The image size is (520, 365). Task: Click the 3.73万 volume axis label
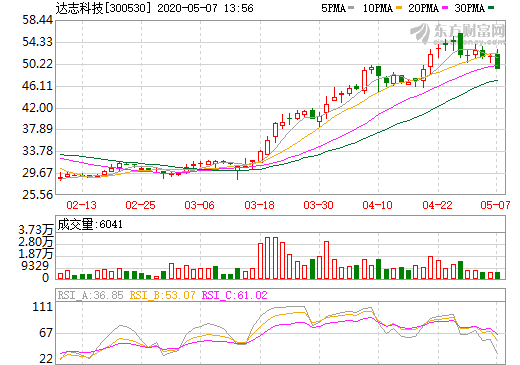click(36, 230)
